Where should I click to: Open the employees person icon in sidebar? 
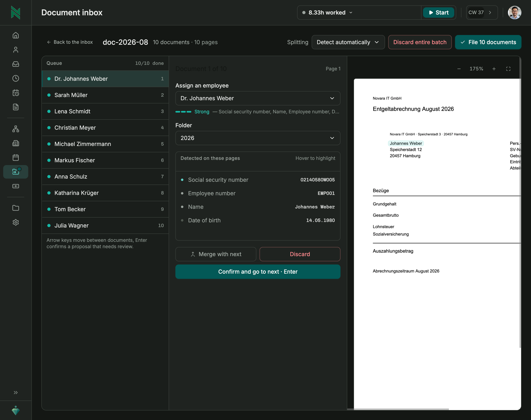[x=16, y=50]
